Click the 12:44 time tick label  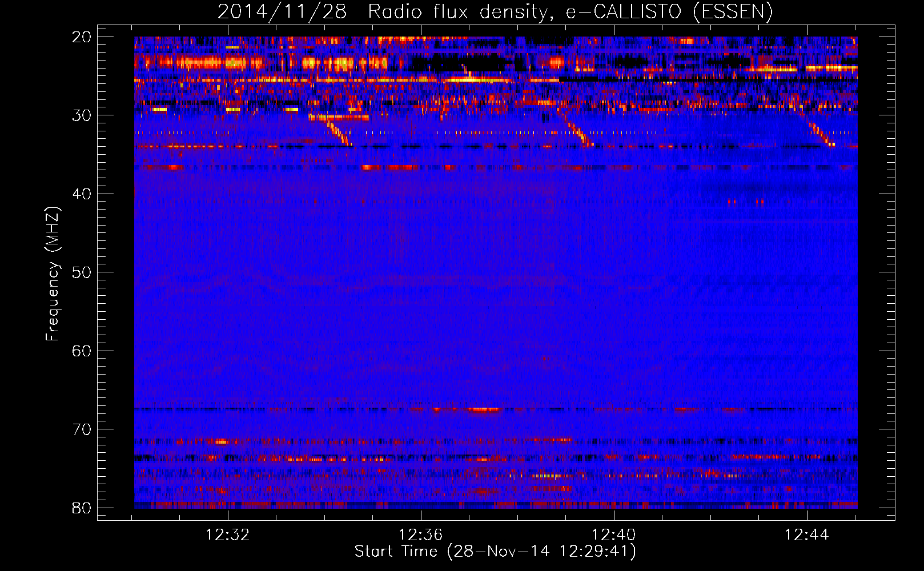pyautogui.click(x=806, y=535)
